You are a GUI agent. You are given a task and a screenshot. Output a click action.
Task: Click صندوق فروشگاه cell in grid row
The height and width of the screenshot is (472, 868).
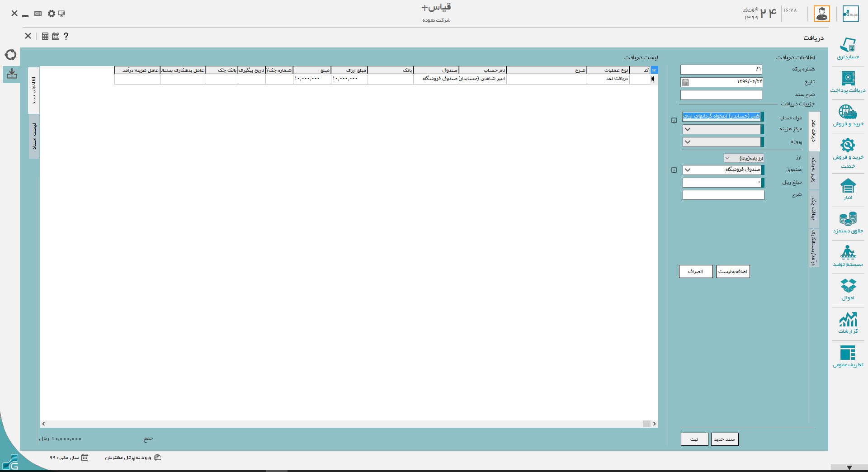pyautogui.click(x=436, y=79)
